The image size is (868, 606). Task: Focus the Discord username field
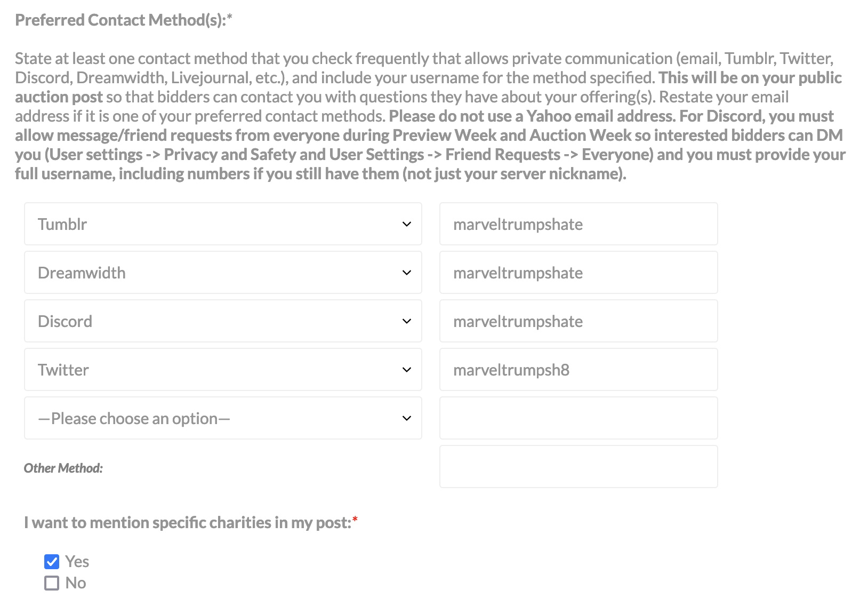(578, 321)
